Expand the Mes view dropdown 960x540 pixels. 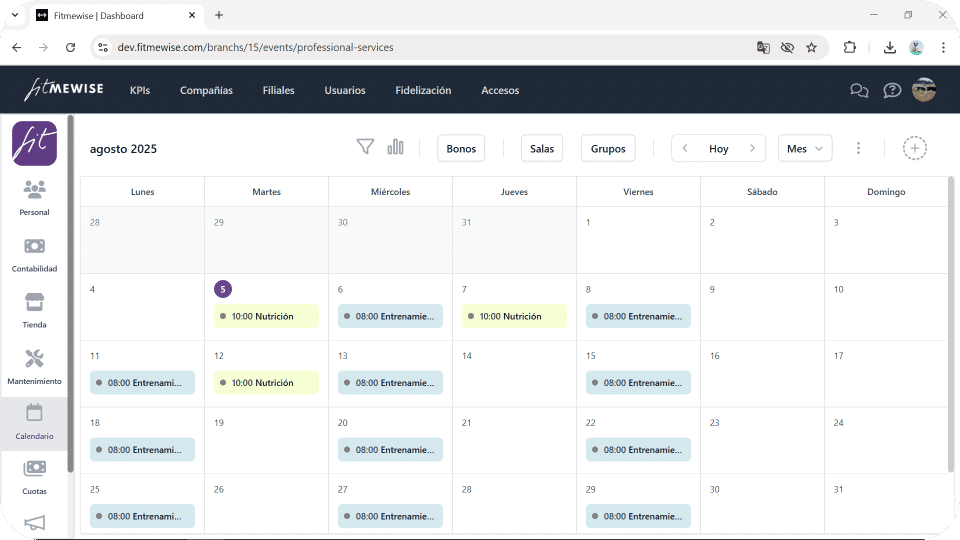pyautogui.click(x=804, y=148)
